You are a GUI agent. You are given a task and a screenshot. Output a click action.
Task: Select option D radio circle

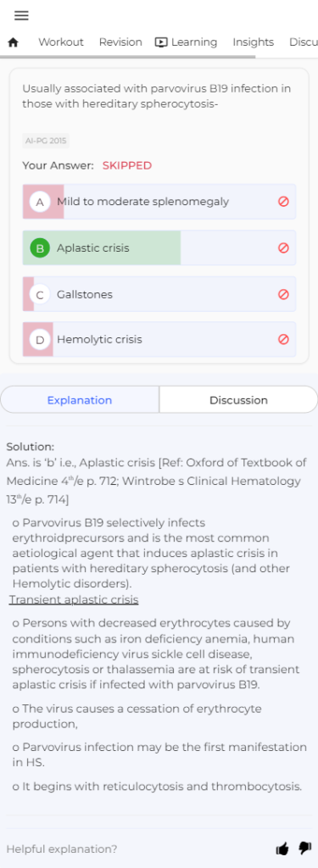(x=40, y=340)
